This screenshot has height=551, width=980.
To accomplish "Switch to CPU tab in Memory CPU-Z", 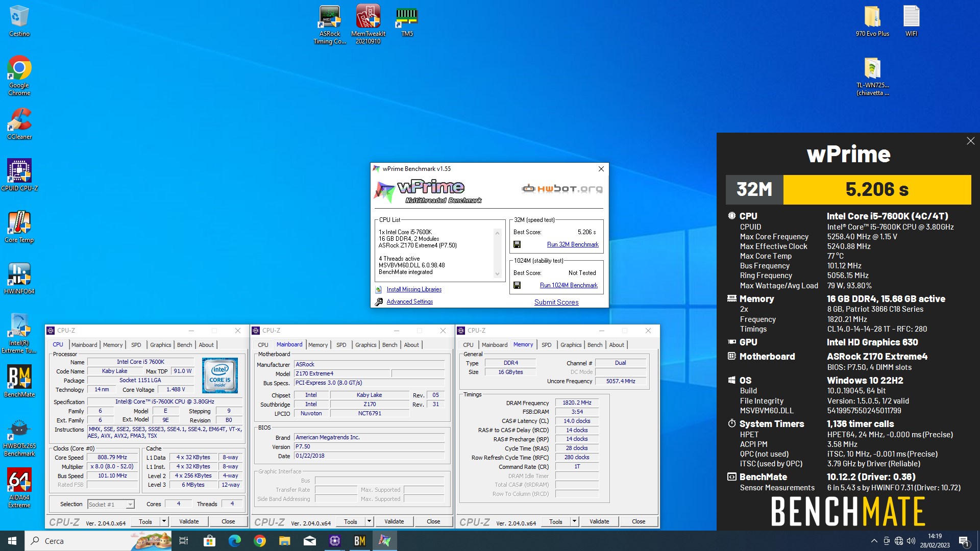I will click(468, 345).
